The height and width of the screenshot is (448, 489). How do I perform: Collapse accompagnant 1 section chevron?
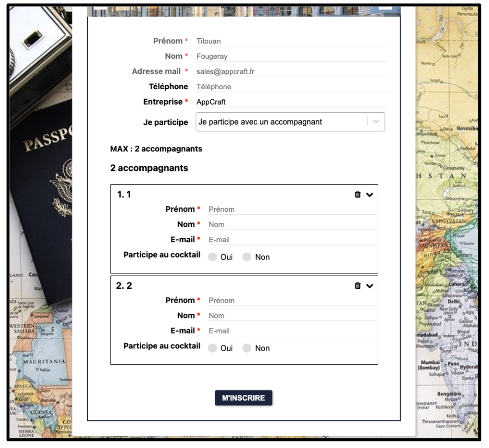(370, 195)
